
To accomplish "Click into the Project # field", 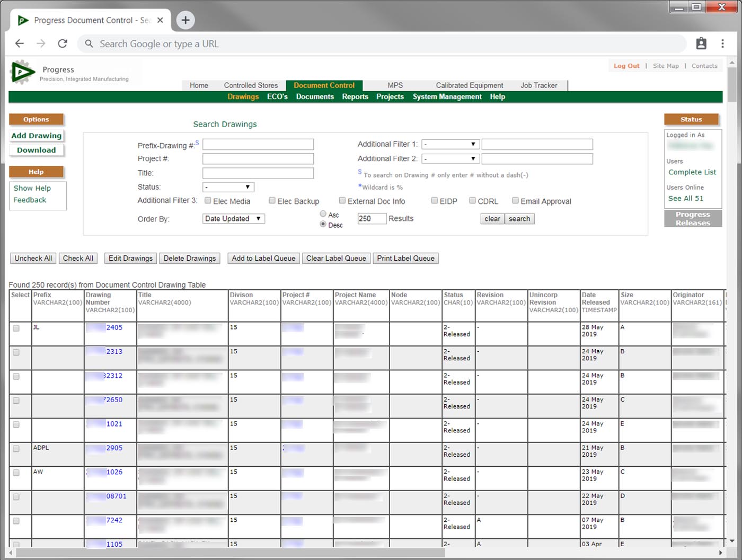I will [x=258, y=159].
